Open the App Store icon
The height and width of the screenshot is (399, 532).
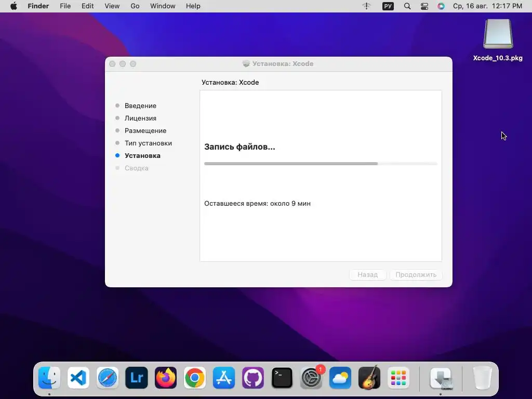click(224, 378)
